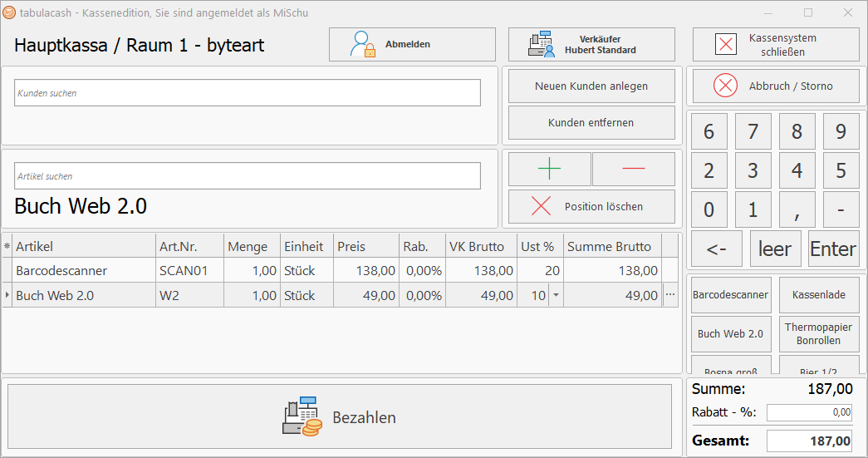Screen dimensions: 868x458
Task: Open the Verkäufer Hubert Standard selector
Action: click(x=591, y=45)
